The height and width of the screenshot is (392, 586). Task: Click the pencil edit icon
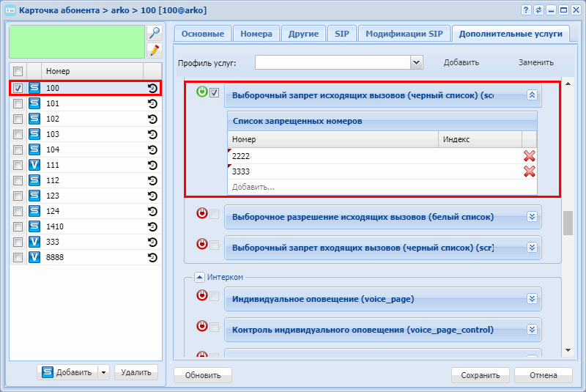155,51
